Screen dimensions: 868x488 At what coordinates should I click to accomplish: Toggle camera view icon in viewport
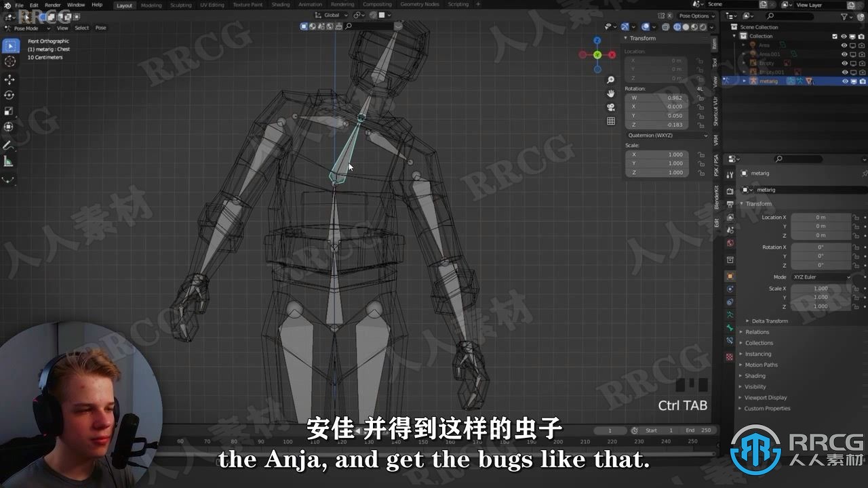(x=611, y=107)
